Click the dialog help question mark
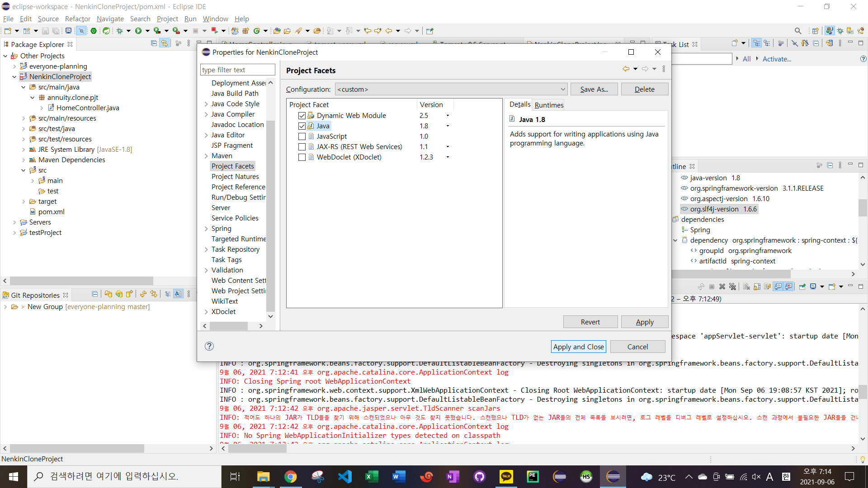The image size is (868, 488). (209, 346)
